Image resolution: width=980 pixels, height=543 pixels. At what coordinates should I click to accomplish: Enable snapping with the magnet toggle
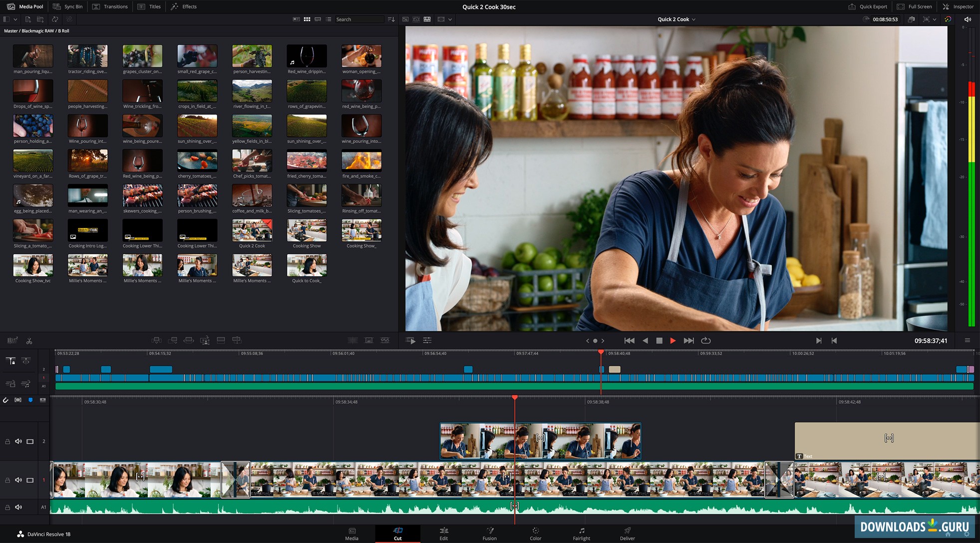(x=6, y=400)
